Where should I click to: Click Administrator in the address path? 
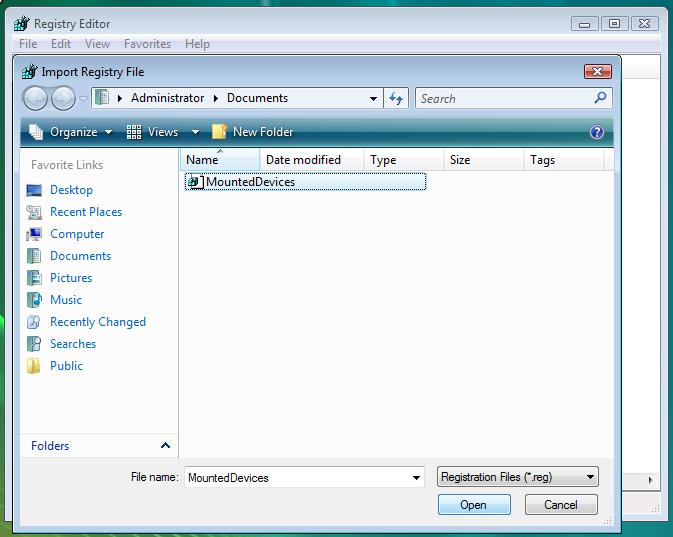(168, 98)
